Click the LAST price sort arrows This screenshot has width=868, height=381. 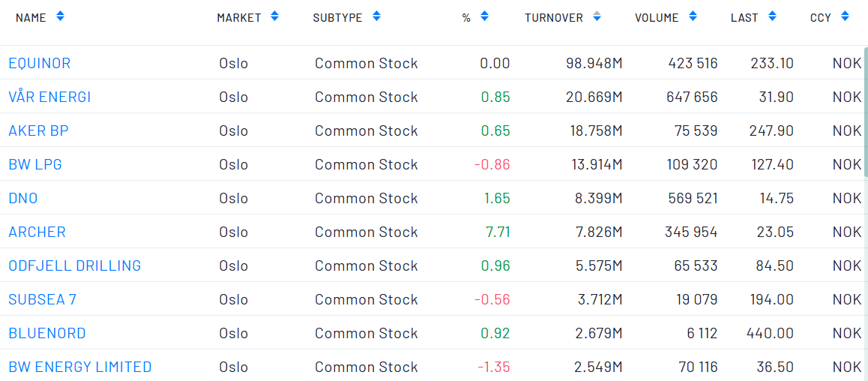coord(772,16)
